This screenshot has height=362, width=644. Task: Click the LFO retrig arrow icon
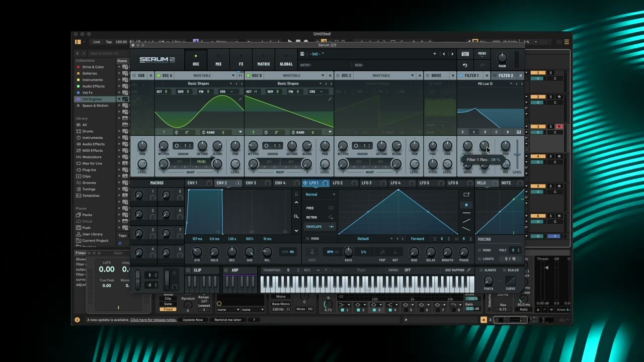point(331,217)
